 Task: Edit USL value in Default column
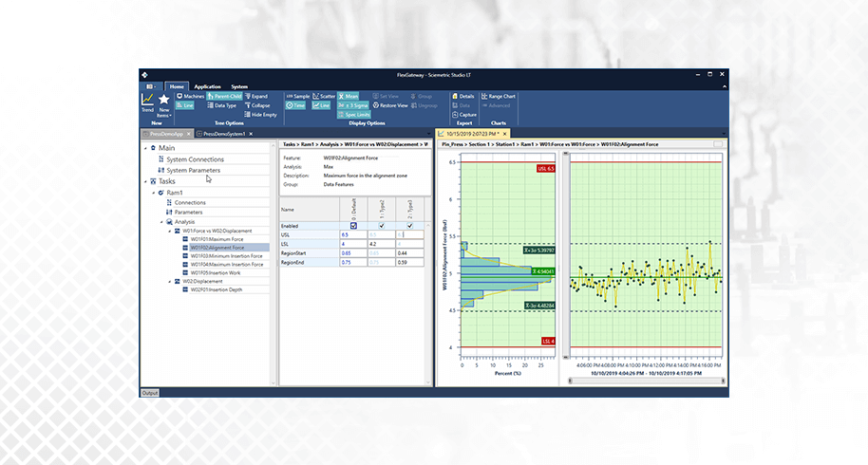(353, 235)
